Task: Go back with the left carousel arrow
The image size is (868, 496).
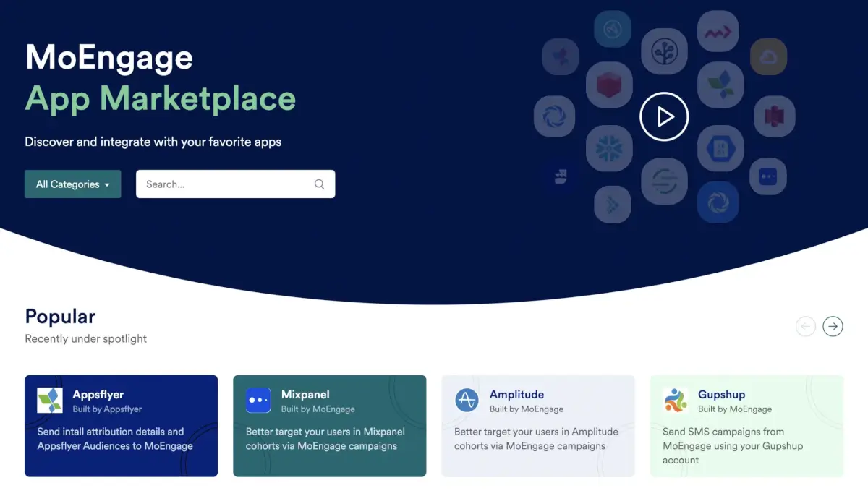Action: click(806, 327)
